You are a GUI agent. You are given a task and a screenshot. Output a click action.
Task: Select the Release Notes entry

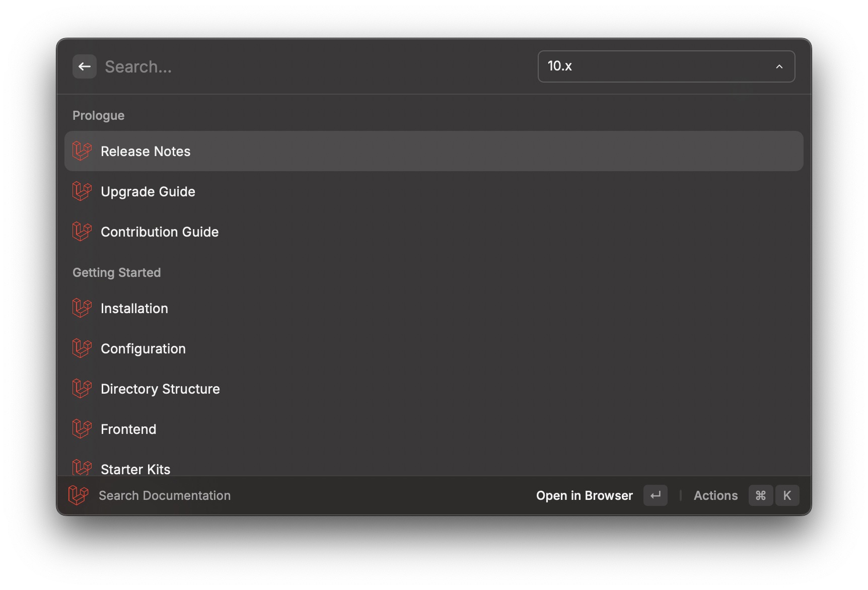coord(434,151)
